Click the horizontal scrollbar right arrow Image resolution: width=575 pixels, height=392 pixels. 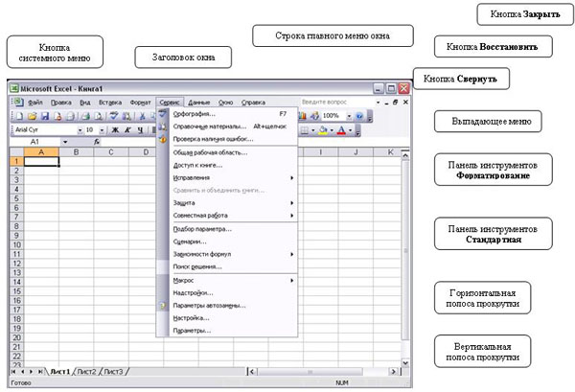click(x=394, y=372)
